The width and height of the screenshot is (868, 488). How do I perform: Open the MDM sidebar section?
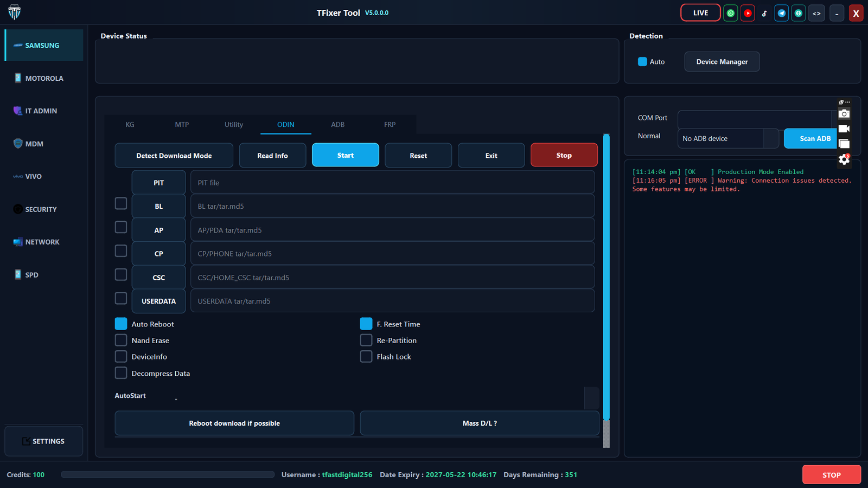pyautogui.click(x=44, y=144)
